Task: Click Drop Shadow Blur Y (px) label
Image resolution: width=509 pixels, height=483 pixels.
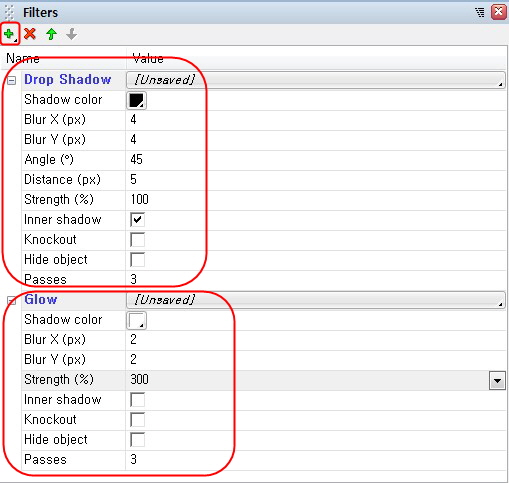Action: click(55, 140)
